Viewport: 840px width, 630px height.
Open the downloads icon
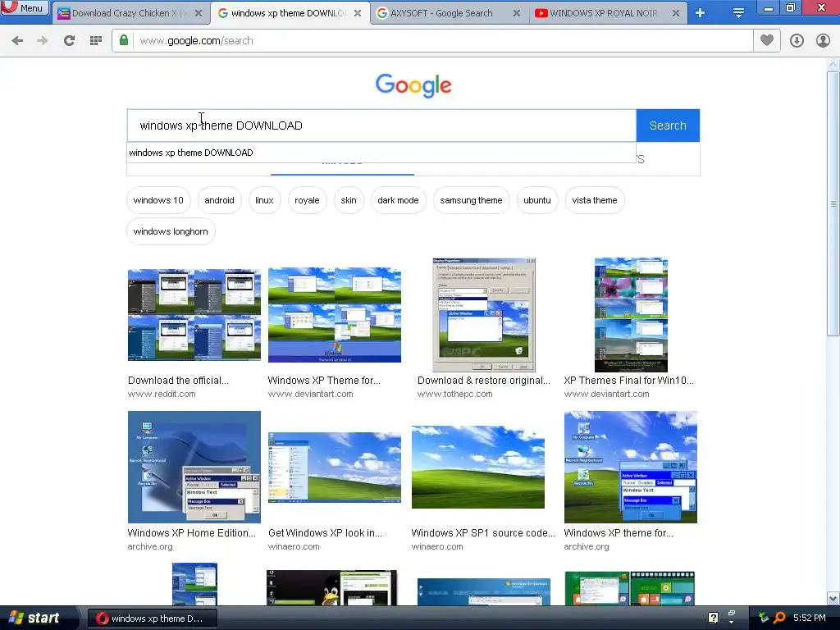coord(797,41)
